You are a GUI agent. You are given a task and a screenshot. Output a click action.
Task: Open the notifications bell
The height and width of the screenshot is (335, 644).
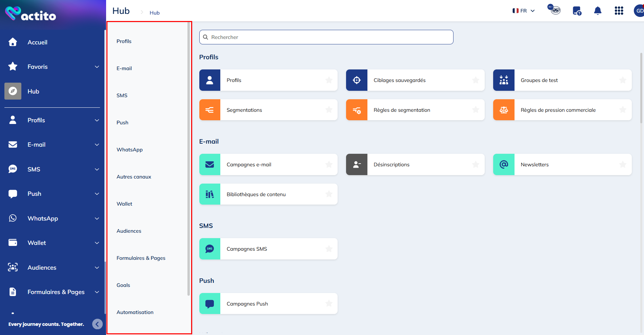pos(598,11)
